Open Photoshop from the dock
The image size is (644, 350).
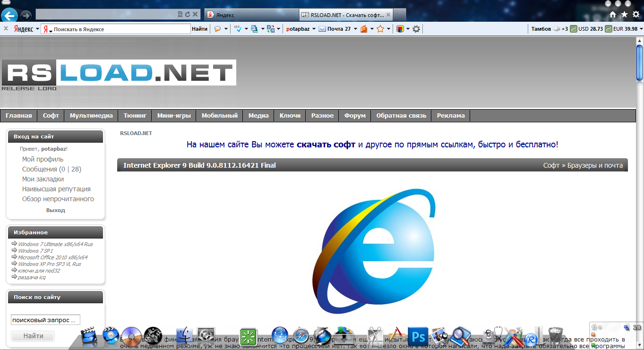(x=417, y=336)
